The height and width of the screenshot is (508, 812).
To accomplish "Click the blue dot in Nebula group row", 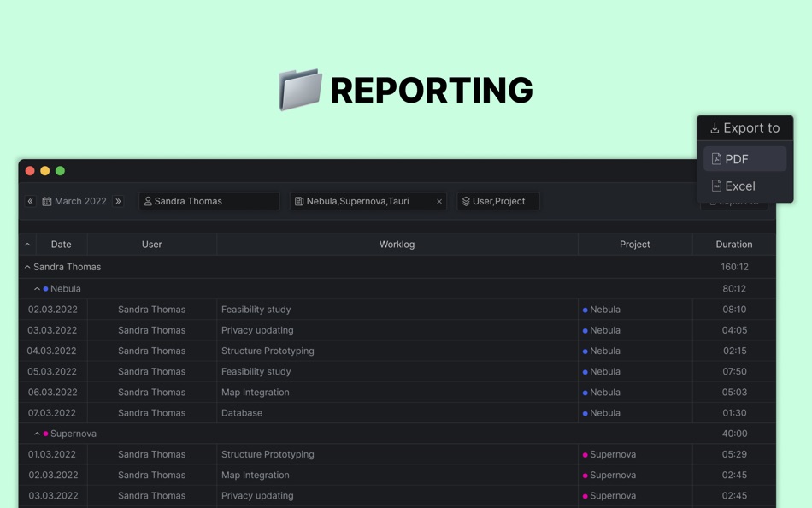I will click(x=45, y=289).
